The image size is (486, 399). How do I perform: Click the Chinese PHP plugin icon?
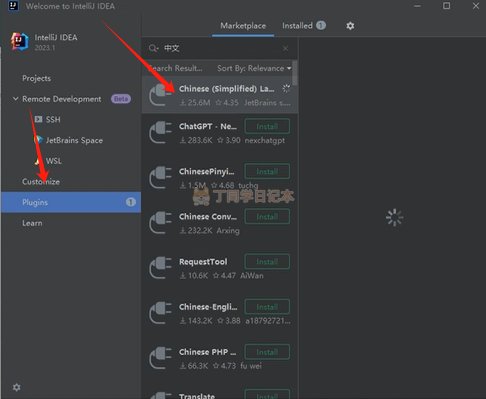(160, 358)
